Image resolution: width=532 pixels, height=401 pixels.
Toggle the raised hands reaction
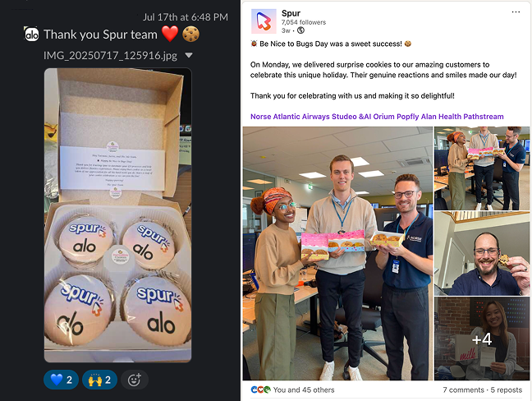[x=100, y=380]
